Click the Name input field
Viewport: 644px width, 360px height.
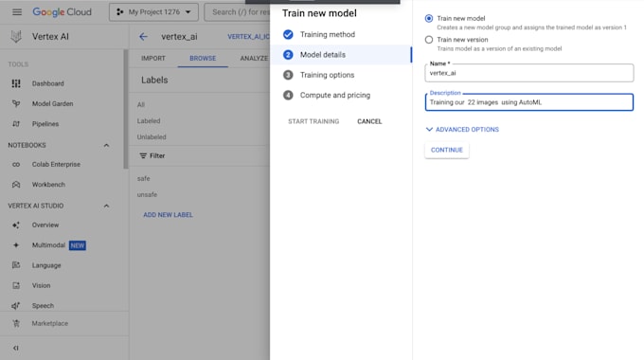[x=529, y=73]
